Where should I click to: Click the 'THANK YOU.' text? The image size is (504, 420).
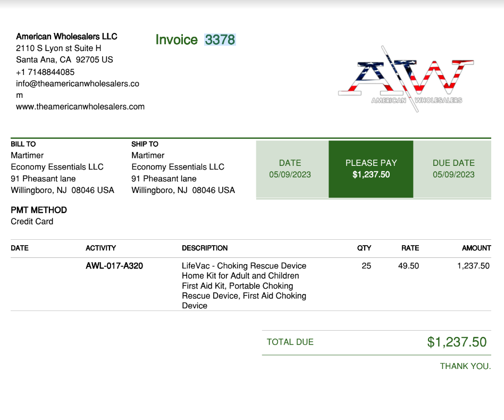coord(465,366)
